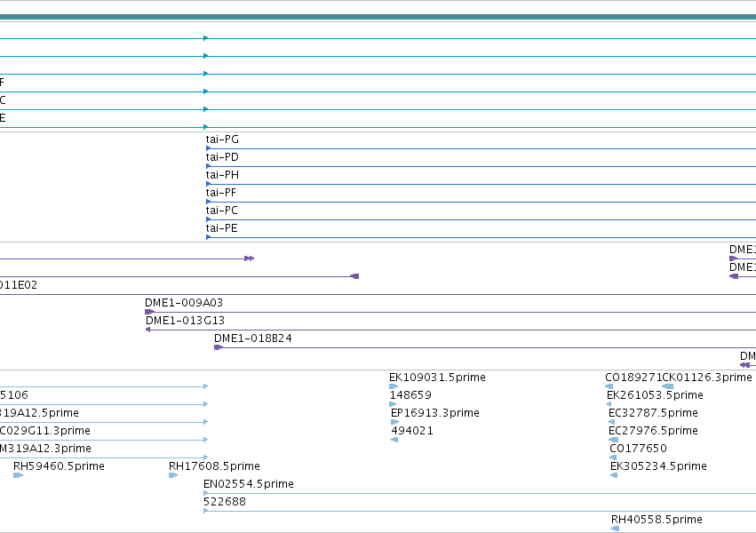Choose the tai-PC feature label

(222, 211)
